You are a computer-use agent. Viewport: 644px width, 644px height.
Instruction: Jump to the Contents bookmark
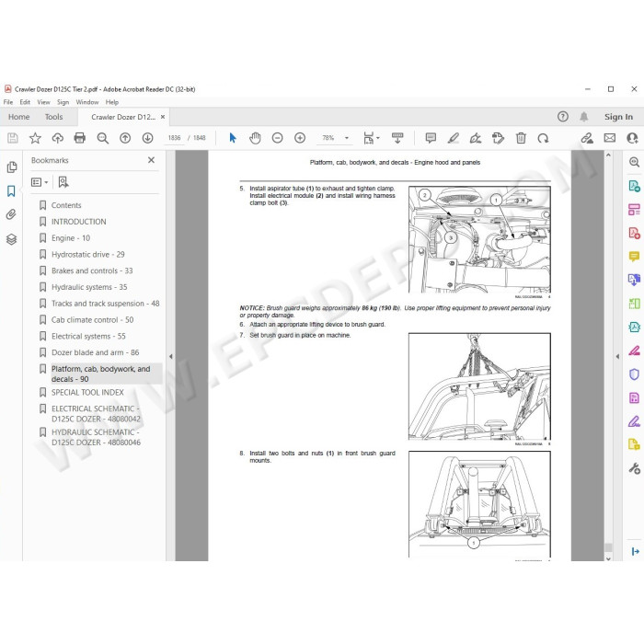(x=66, y=205)
